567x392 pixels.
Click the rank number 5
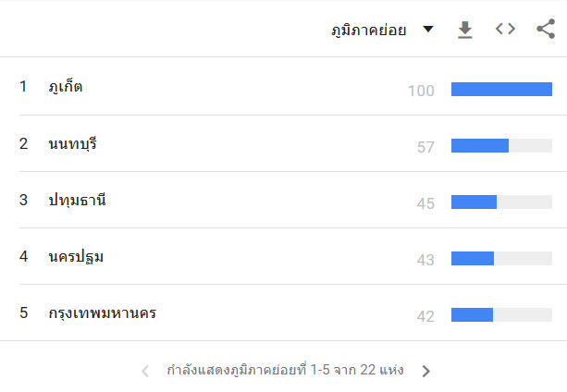[23, 312]
